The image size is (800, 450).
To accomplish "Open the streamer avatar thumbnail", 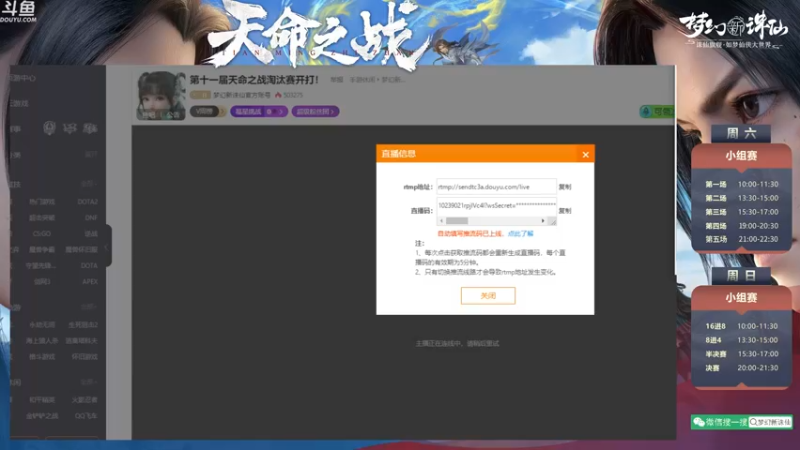I will coord(161,96).
